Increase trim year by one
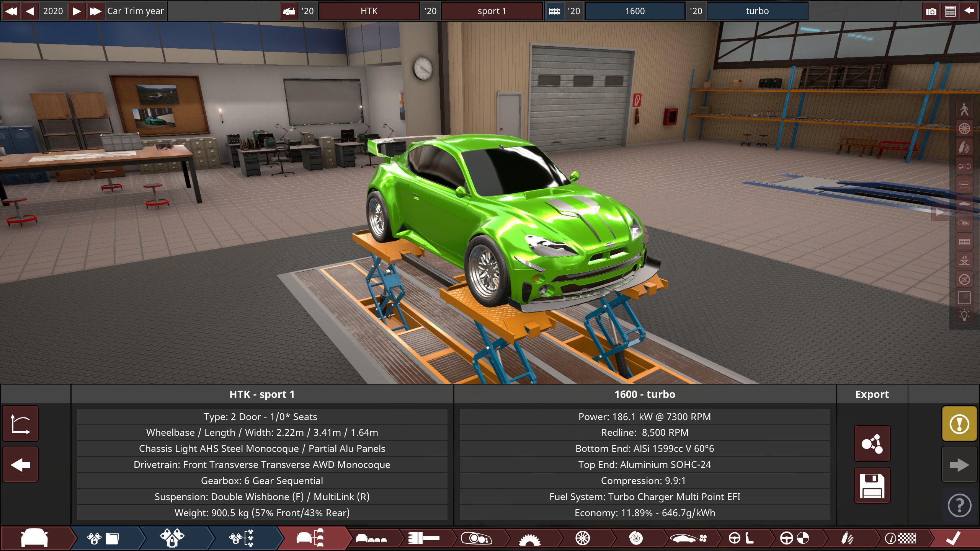 pos(77,11)
